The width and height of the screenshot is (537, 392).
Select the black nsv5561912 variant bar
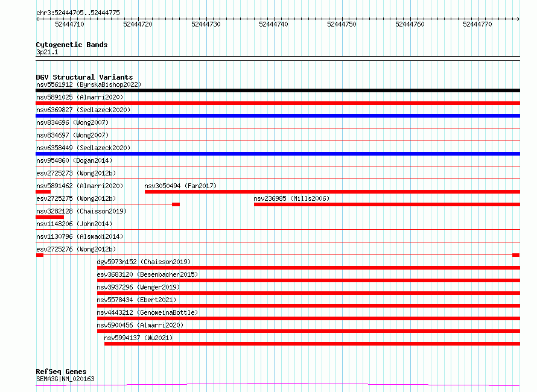click(x=278, y=90)
